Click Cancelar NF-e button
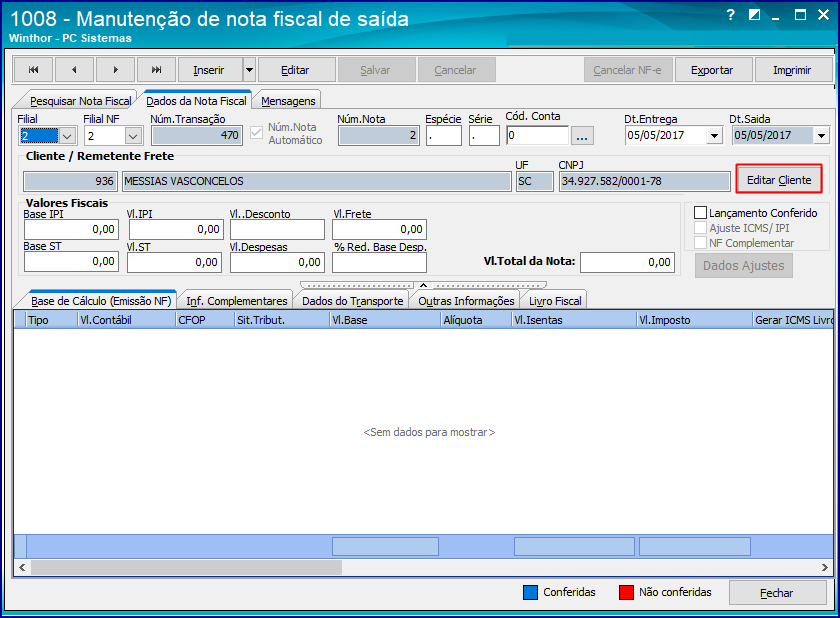This screenshot has width=840, height=618. click(627, 70)
